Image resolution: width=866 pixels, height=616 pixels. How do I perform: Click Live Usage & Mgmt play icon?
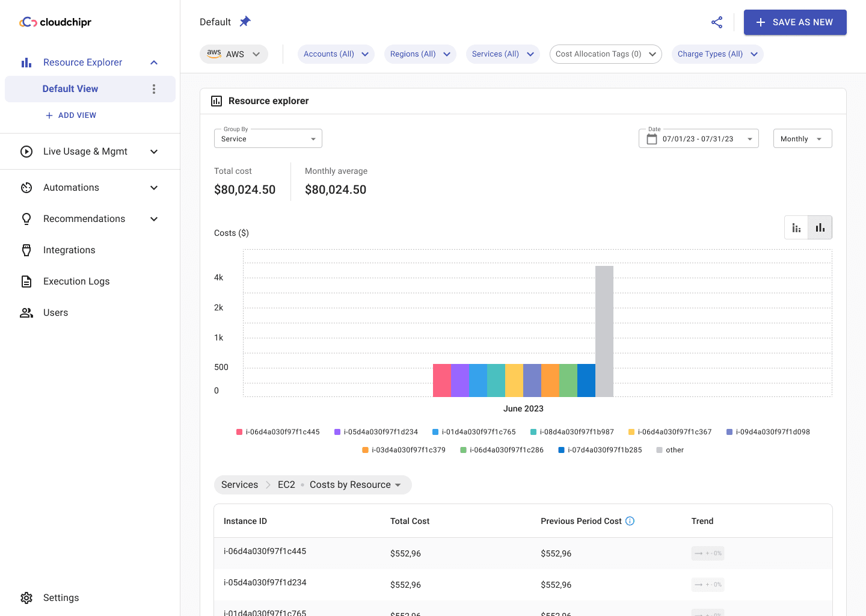point(26,152)
